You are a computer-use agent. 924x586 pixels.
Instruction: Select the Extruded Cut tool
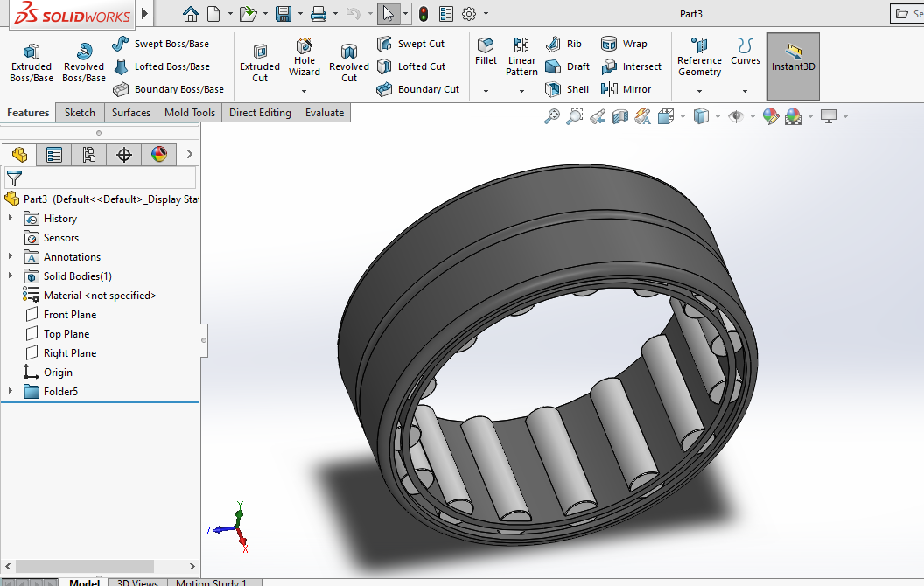(x=260, y=63)
